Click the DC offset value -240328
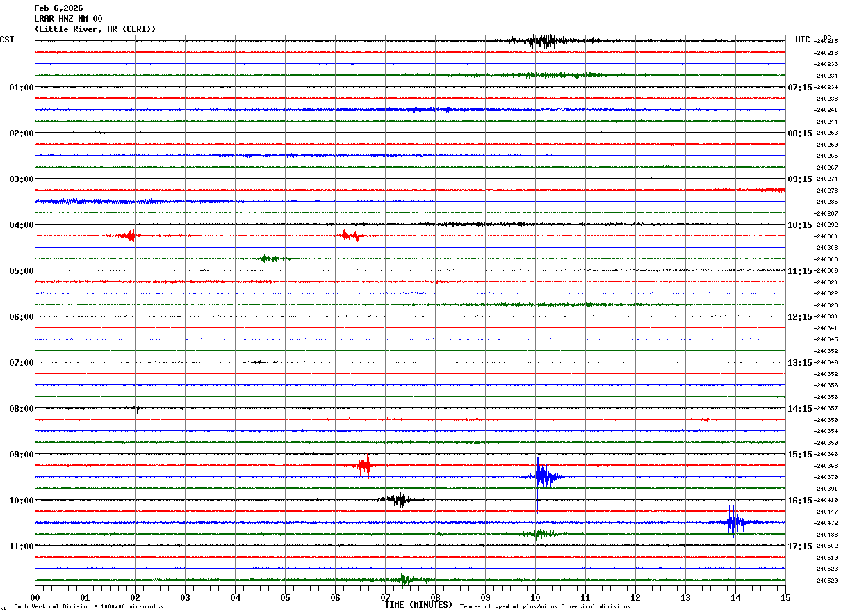Image resolution: width=841 pixels, height=616 pixels. point(825,305)
